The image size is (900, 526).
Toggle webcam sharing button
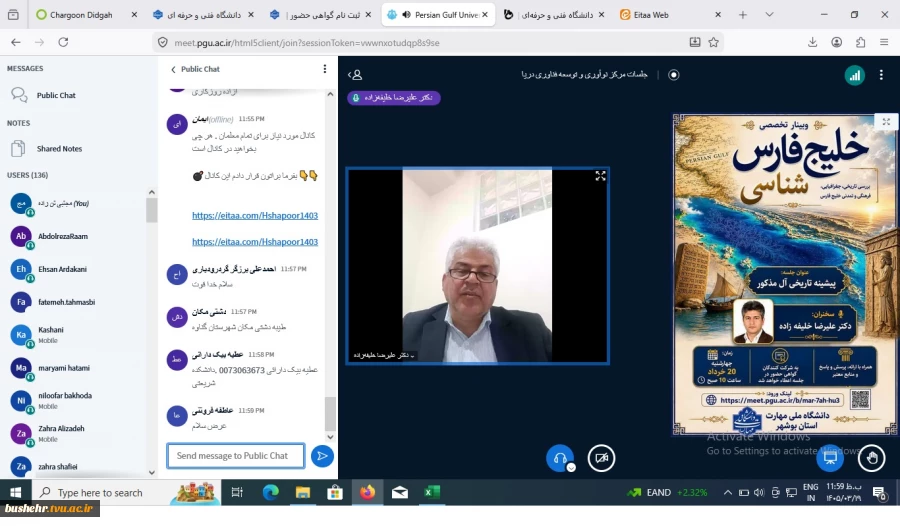click(601, 458)
